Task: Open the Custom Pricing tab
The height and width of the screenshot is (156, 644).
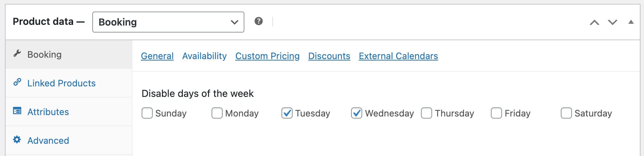Action: click(267, 56)
